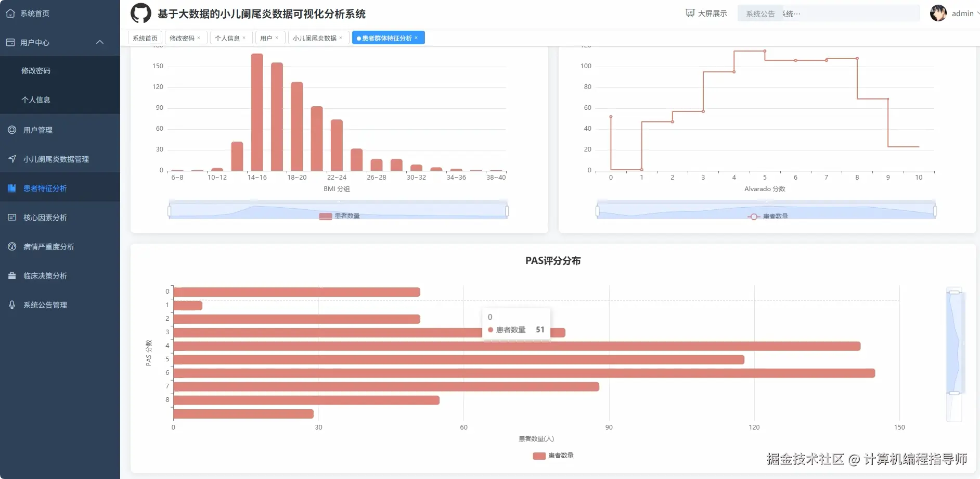Open 小儿阑尾炎数据管理 via its paper-plane icon

[x=11, y=159]
